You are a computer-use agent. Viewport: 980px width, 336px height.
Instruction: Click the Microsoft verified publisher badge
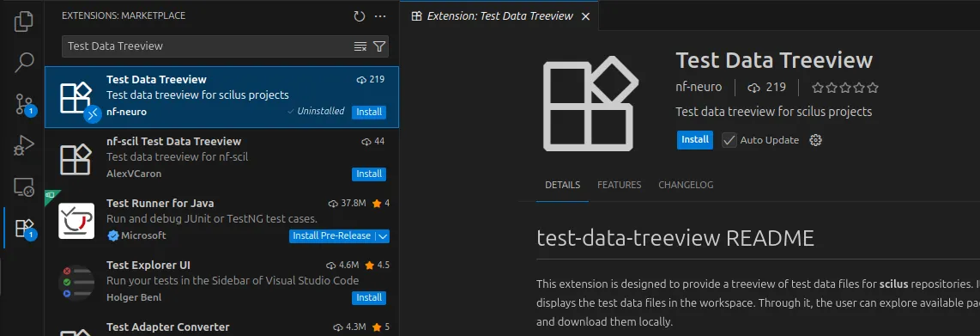112,236
